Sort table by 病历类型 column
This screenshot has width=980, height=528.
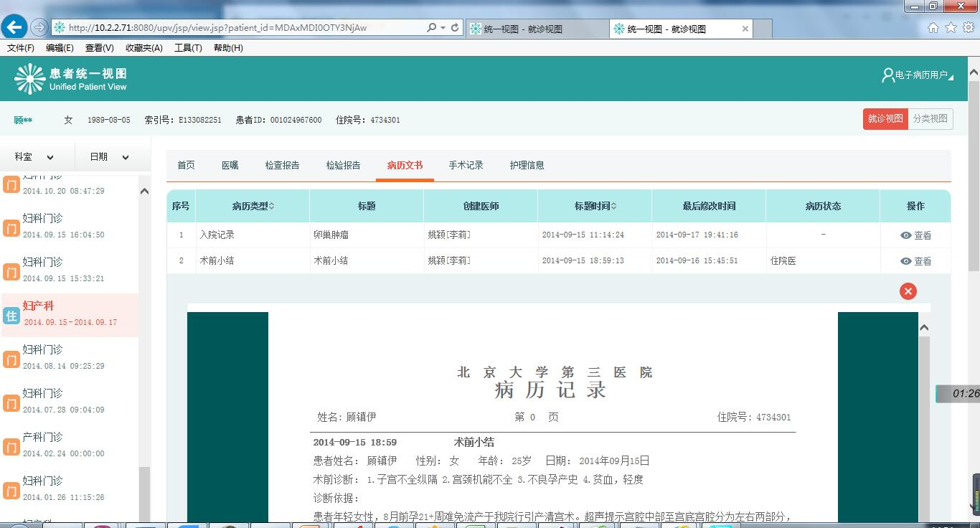[253, 207]
